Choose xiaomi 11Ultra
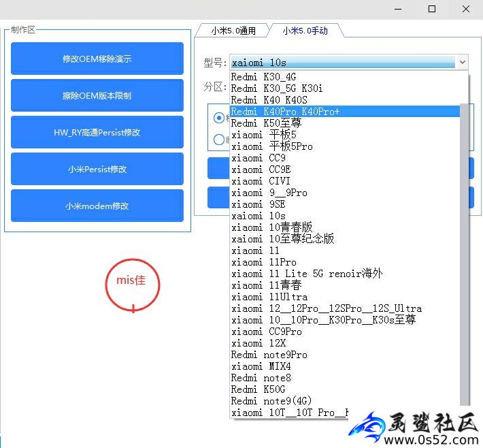 point(345,297)
